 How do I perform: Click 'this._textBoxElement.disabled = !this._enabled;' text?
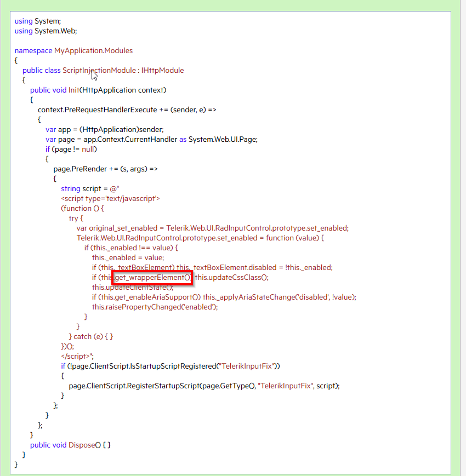(x=254, y=268)
